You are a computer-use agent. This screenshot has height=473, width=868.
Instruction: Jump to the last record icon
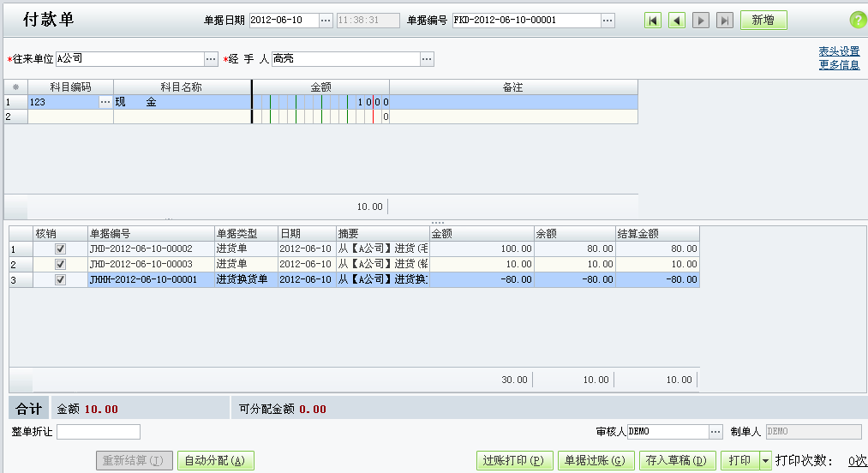coord(725,21)
